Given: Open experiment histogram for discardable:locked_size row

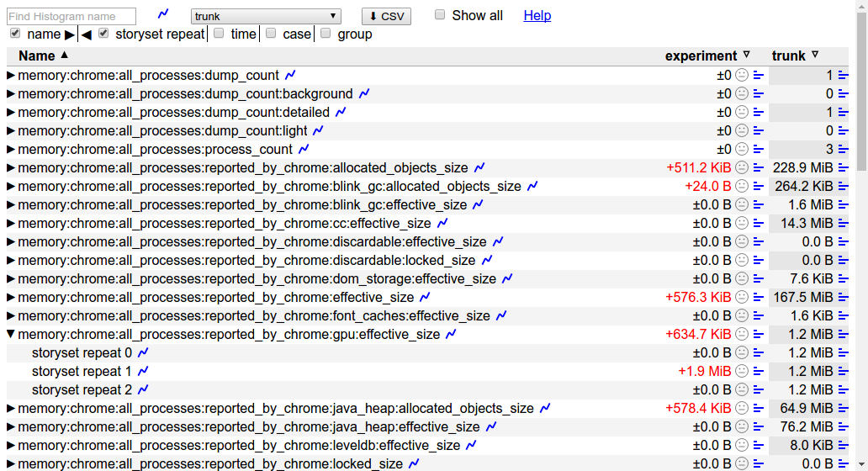Looking at the screenshot, I should coord(759,260).
